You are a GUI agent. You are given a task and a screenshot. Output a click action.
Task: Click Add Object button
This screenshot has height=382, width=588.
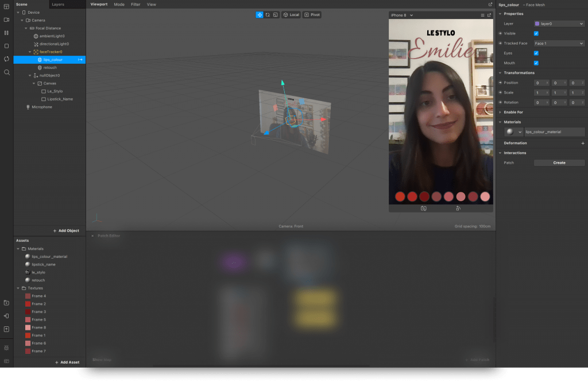click(66, 231)
